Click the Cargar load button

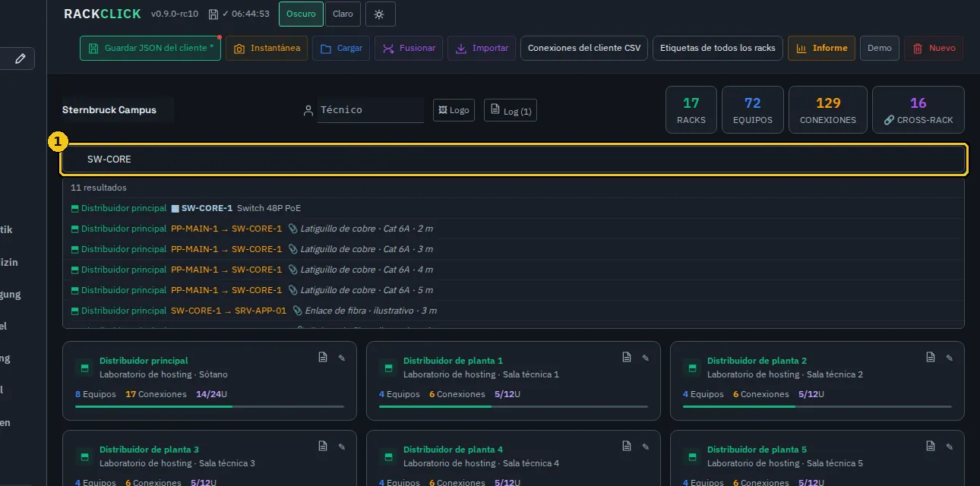coord(341,48)
